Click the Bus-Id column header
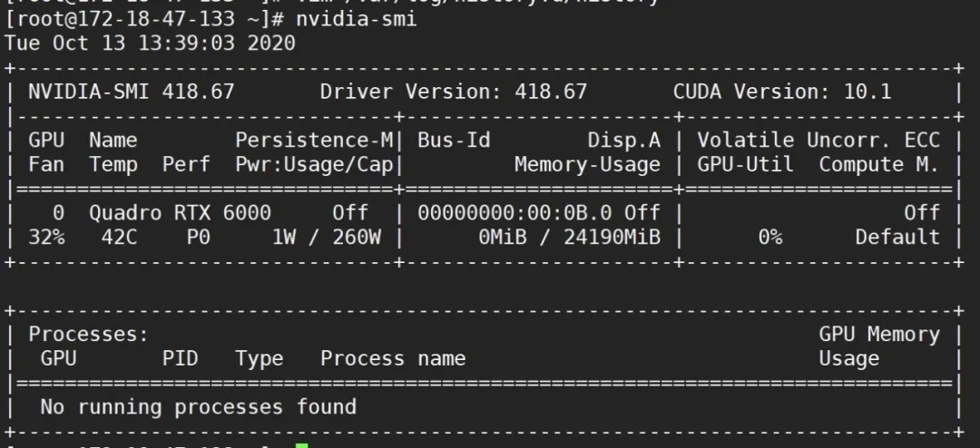The height and width of the screenshot is (448, 980). click(x=454, y=140)
